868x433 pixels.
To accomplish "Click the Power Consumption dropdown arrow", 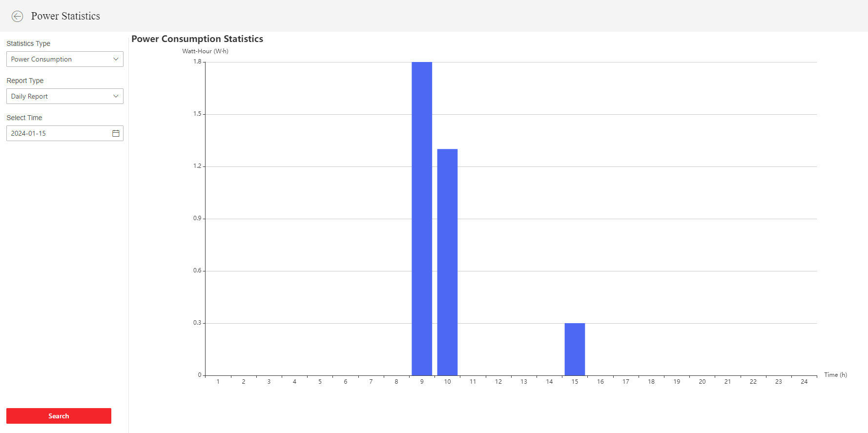I will click(116, 59).
